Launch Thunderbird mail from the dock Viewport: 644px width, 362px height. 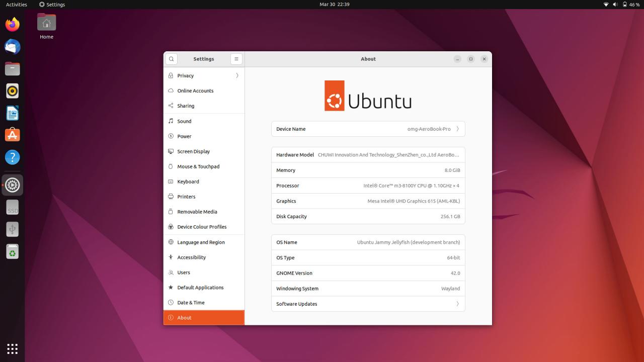[x=13, y=47]
